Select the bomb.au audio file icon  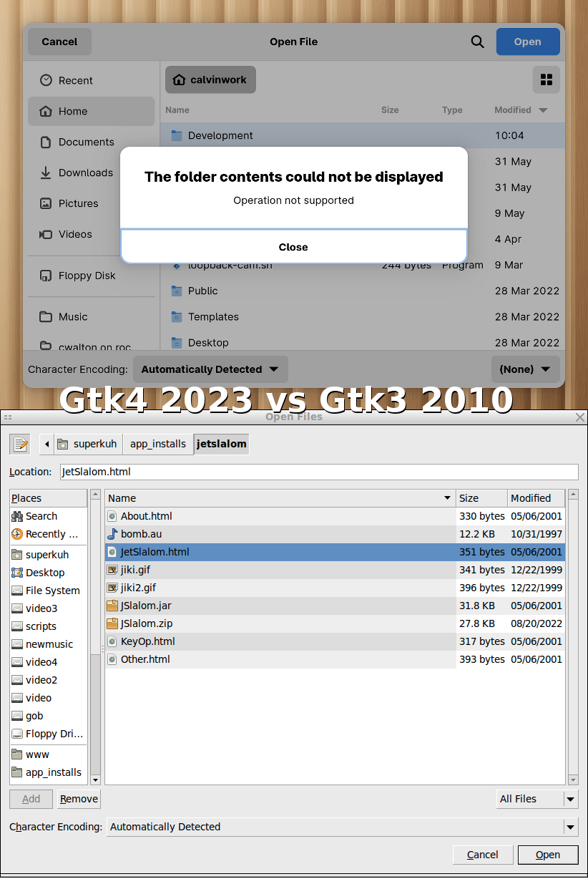[x=112, y=534]
